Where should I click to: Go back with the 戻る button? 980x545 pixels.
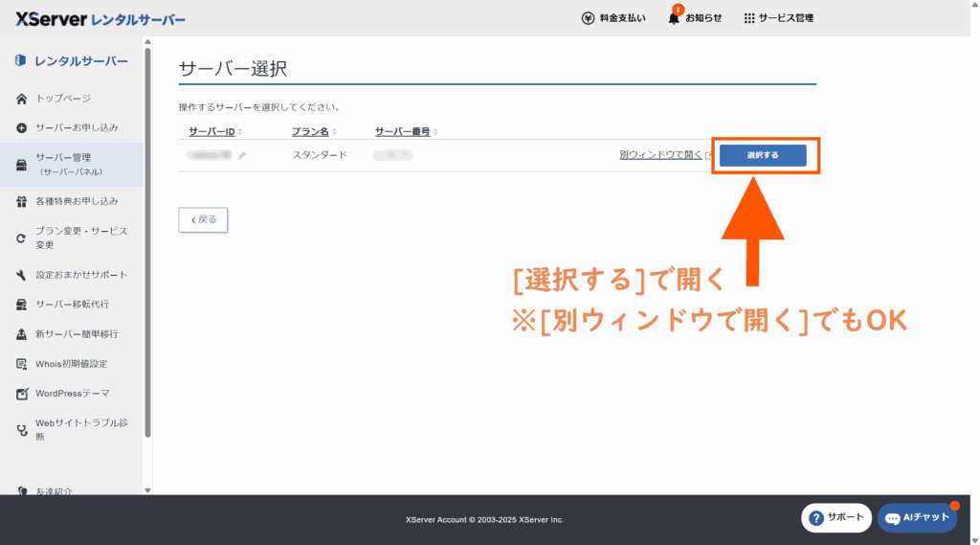click(203, 219)
